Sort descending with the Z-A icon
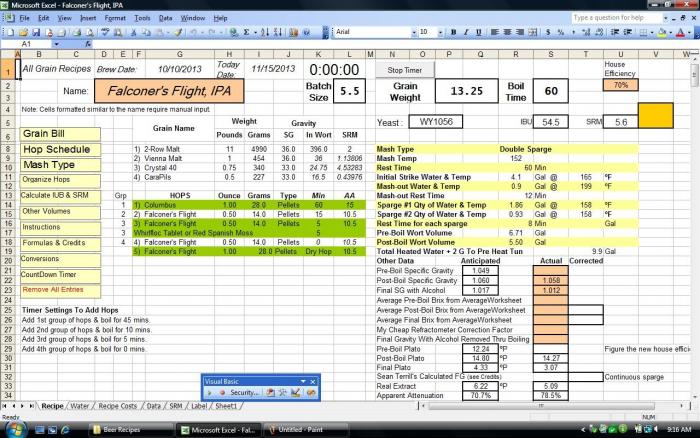700x438 pixels. [278, 32]
